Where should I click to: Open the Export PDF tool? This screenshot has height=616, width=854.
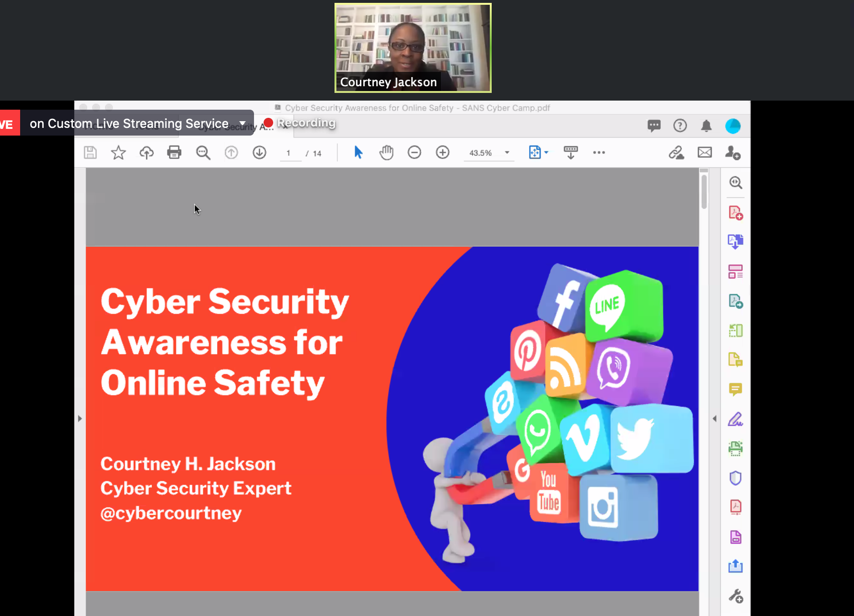(736, 301)
